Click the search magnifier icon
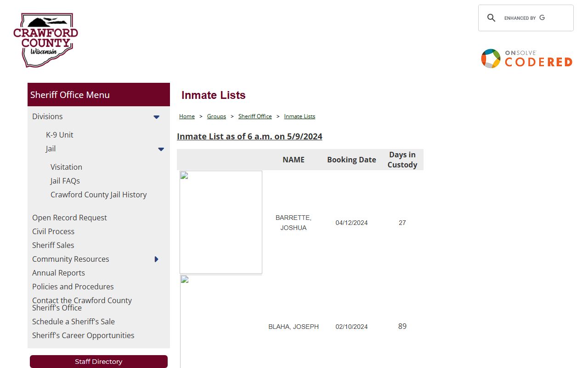Viewport: 588px width, 368px height. click(x=491, y=18)
